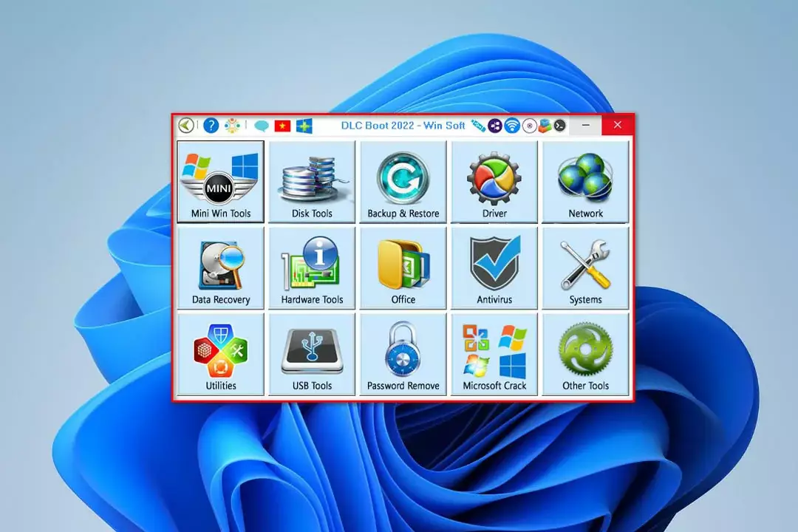Screen dimensions: 798x532
Task: Open help via blue question mark icon
Action: tap(211, 126)
